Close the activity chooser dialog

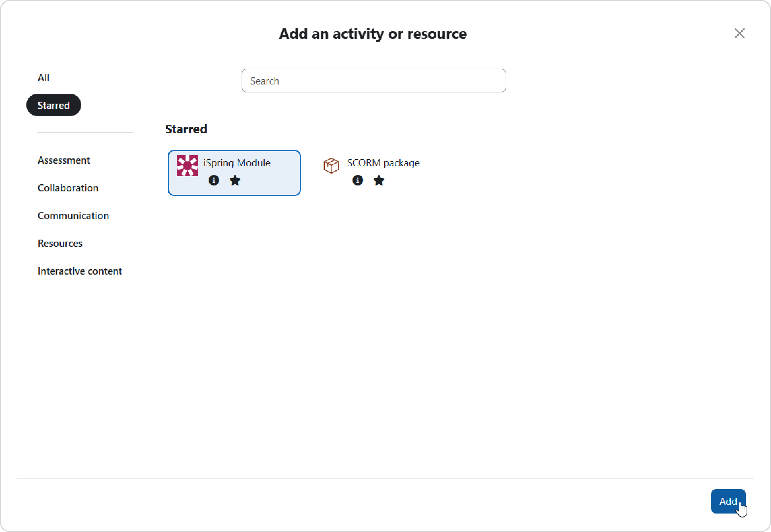739,33
